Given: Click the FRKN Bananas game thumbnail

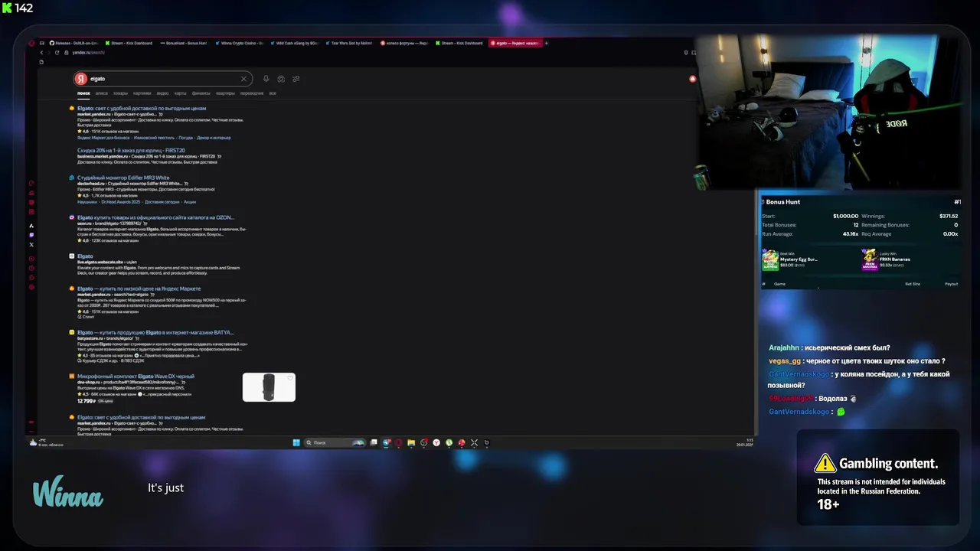Looking at the screenshot, I should (869, 260).
